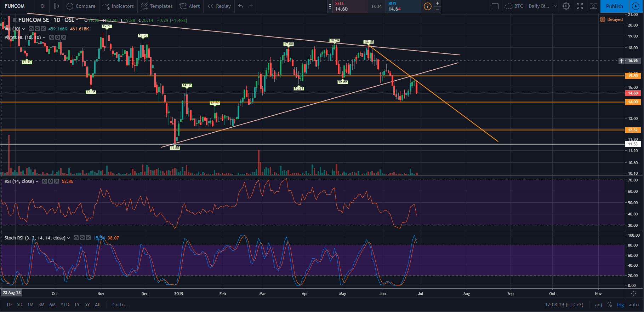
Task: Click the BUY 14.64 button
Action: (403, 6)
